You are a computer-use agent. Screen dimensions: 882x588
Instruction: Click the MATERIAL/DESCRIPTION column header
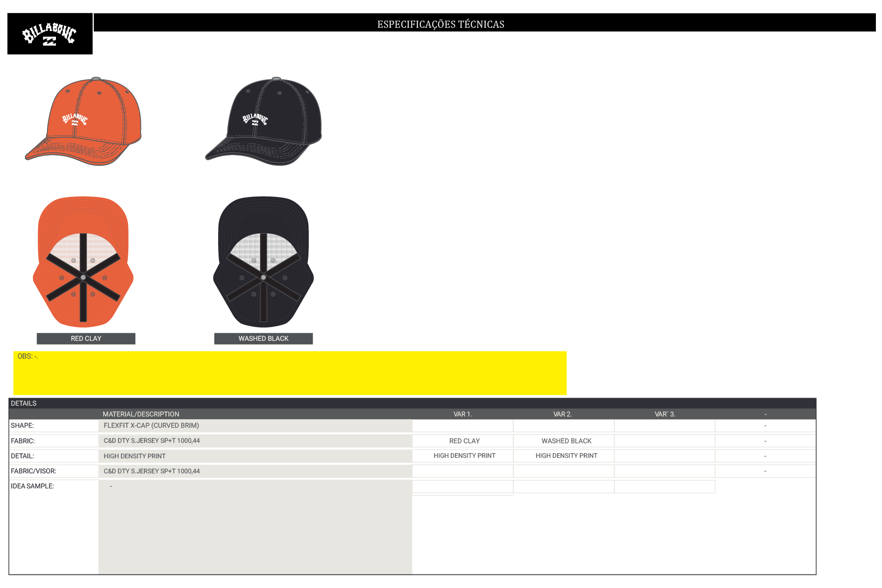click(141, 414)
